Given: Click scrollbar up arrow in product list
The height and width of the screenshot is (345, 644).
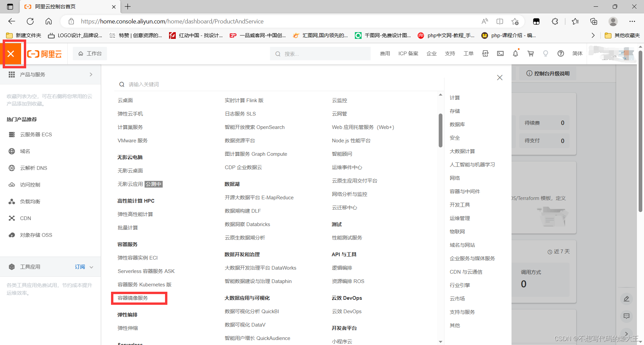Looking at the screenshot, I should 440,95.
